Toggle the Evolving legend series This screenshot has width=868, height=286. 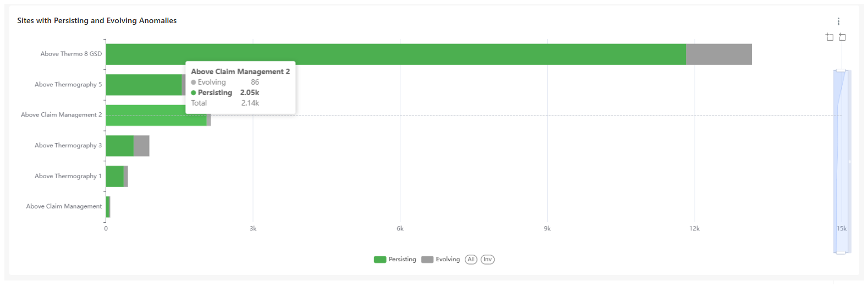448,260
